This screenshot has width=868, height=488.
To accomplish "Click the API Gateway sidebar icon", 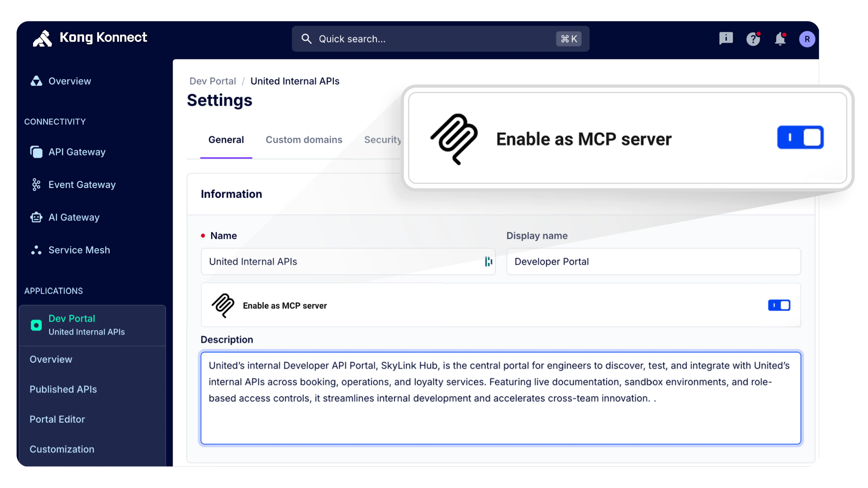I will pos(36,152).
